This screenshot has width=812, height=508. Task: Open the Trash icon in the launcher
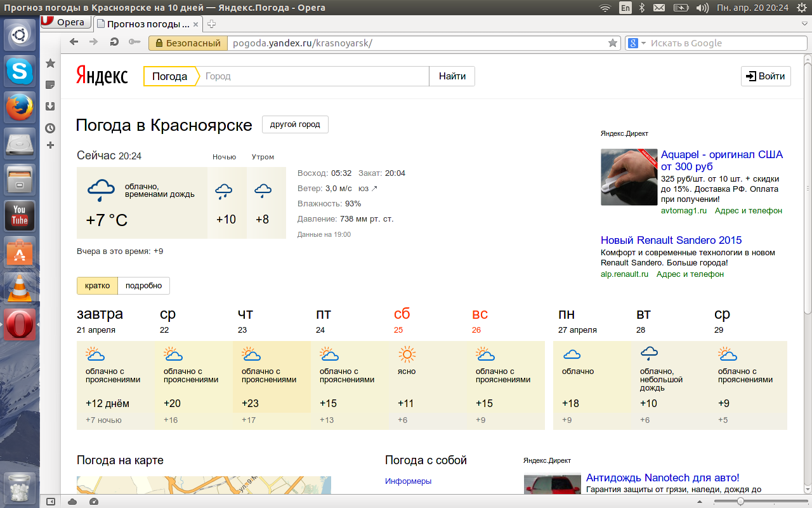(x=20, y=488)
